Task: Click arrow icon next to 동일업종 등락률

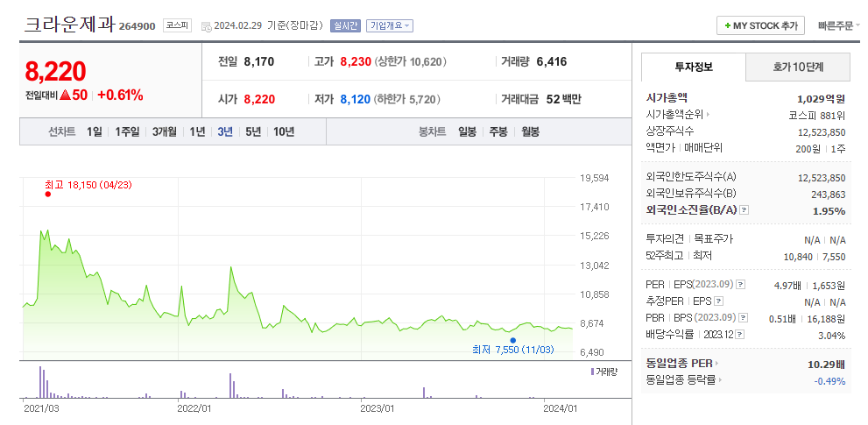Action: 720,380
